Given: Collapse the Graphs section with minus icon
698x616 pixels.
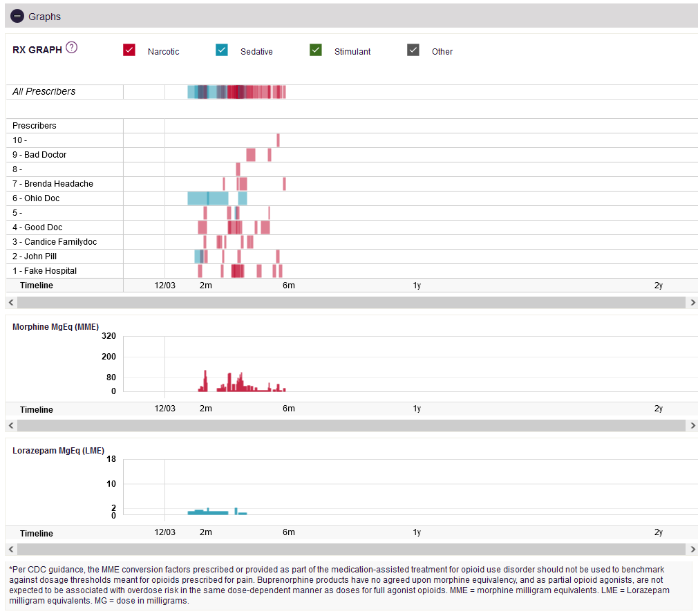Looking at the screenshot, I should pyautogui.click(x=17, y=17).
